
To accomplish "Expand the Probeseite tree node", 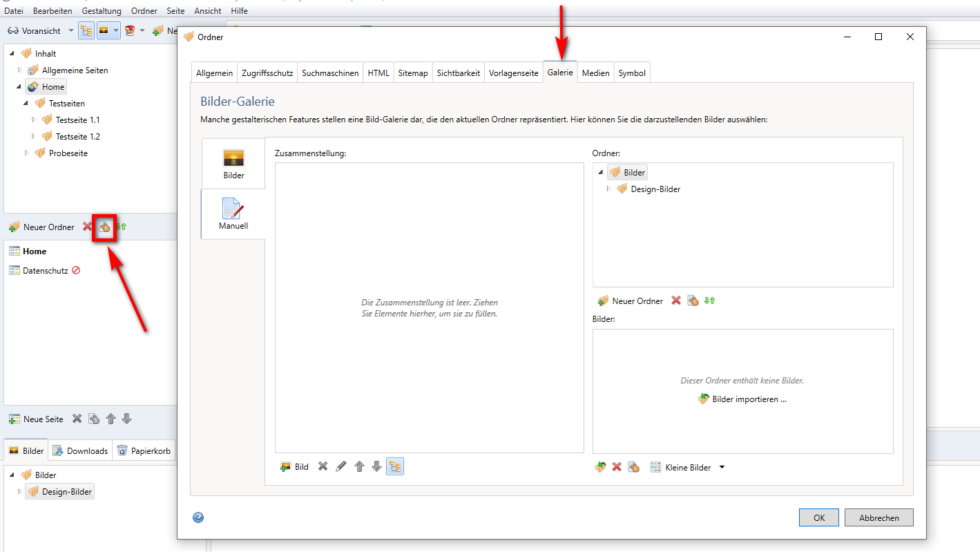I will [x=27, y=153].
